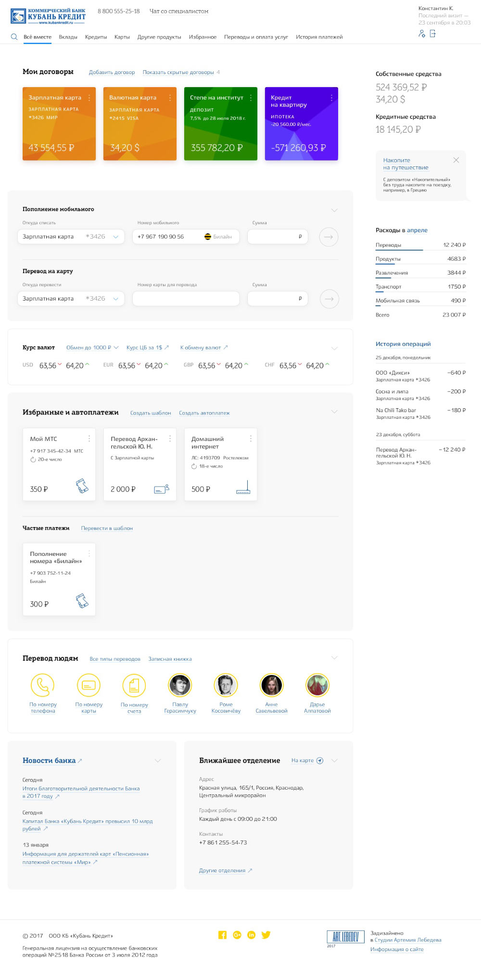481x980 pixels.
Task: Click the На карте location icon
Action: coord(320,761)
